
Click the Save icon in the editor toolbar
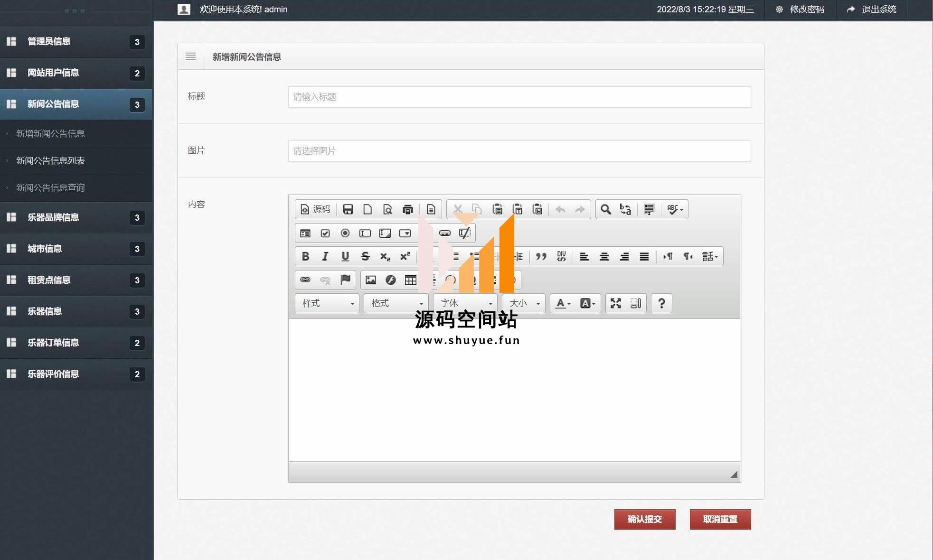(x=348, y=209)
